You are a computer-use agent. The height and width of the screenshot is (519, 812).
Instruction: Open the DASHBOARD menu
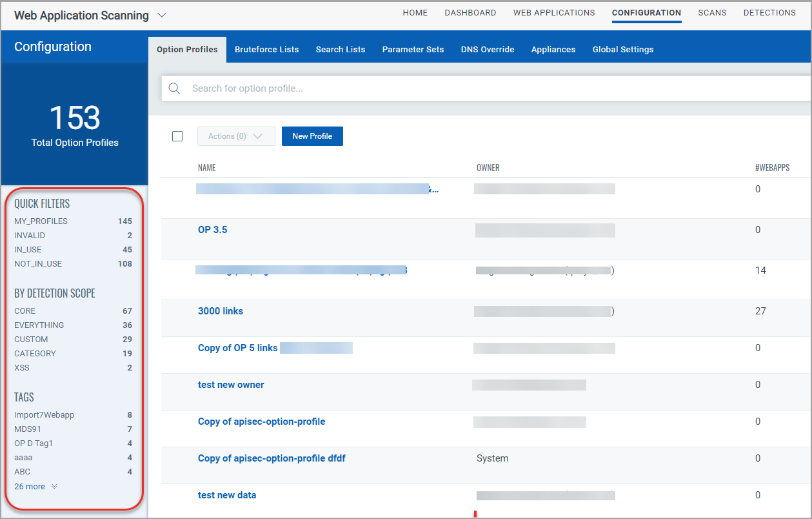coord(471,13)
